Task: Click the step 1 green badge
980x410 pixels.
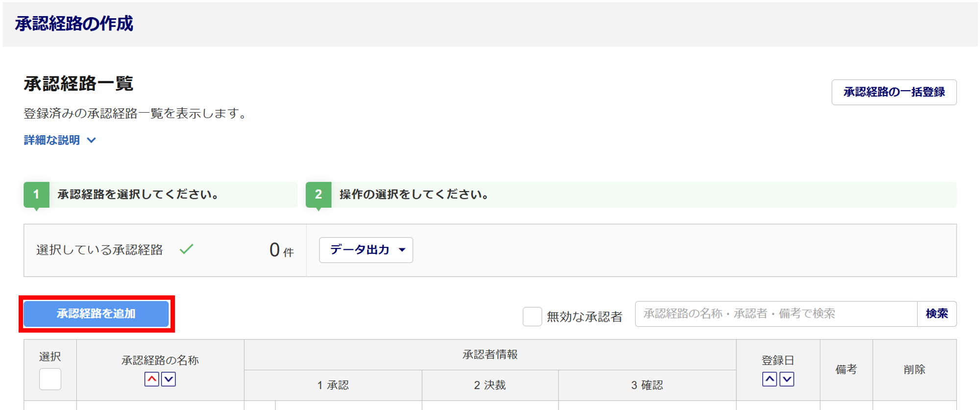Action: click(x=36, y=194)
